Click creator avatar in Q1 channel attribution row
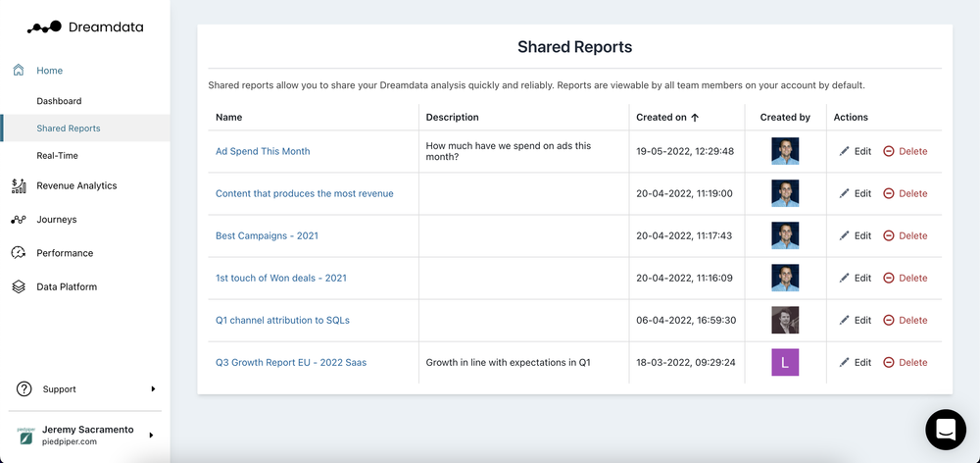 pyautogui.click(x=785, y=320)
